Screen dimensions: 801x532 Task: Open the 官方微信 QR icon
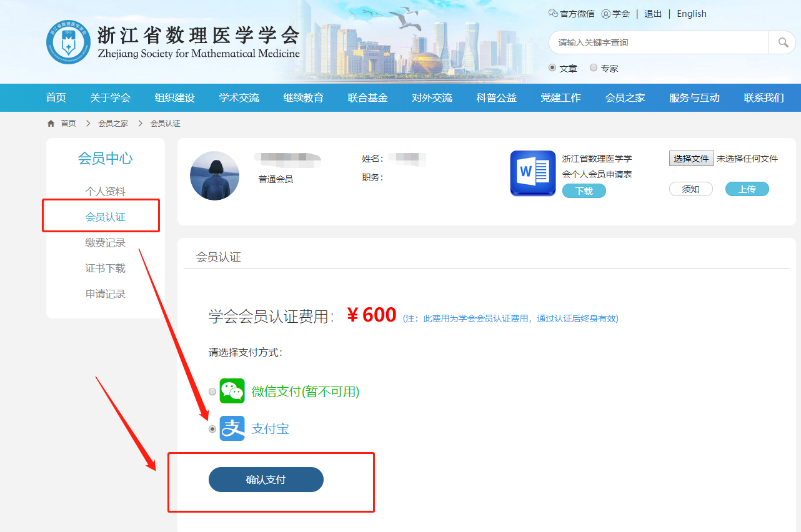(552, 13)
